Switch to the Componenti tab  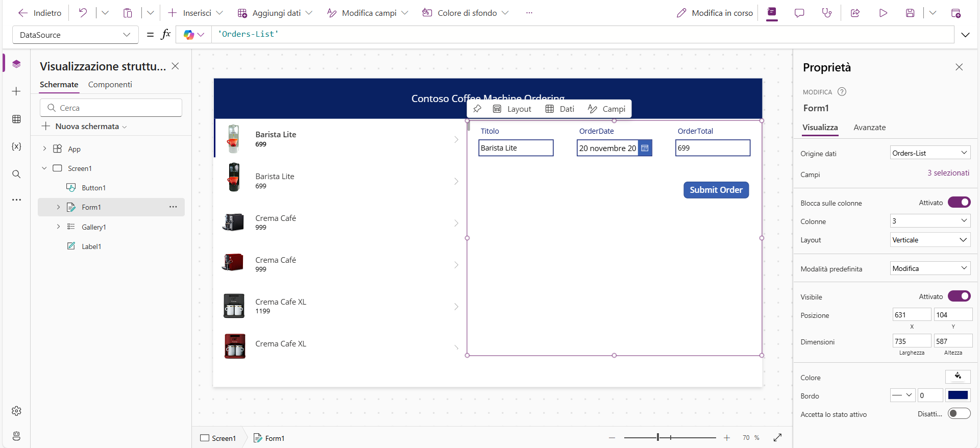pyautogui.click(x=110, y=85)
